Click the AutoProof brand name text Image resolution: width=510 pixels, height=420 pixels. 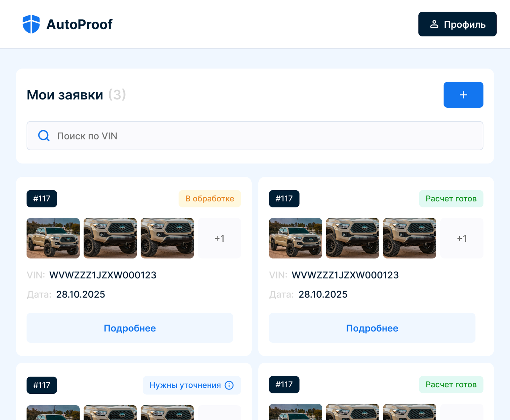79,25
